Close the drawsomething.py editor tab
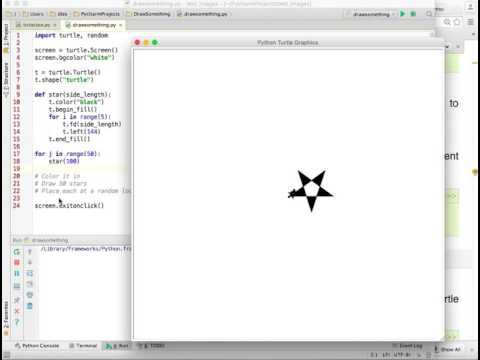 pos(121,25)
